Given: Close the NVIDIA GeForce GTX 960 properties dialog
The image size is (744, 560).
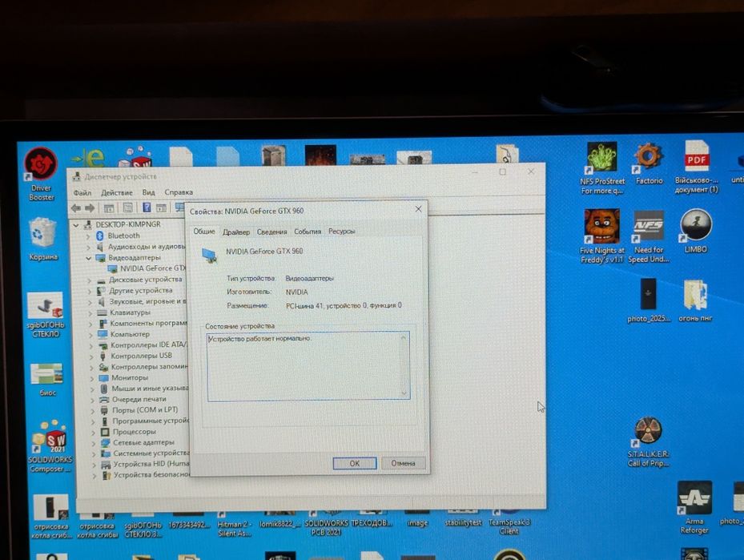Looking at the screenshot, I should (418, 209).
